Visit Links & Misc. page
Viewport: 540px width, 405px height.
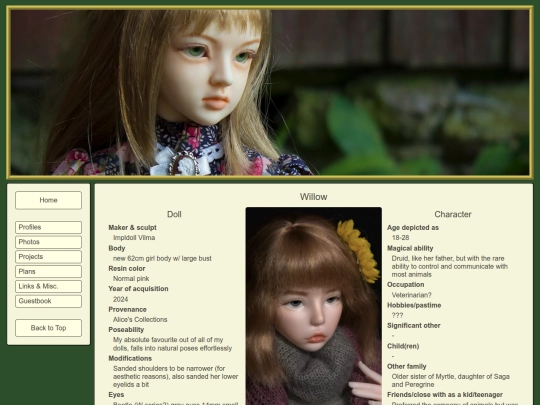point(48,287)
